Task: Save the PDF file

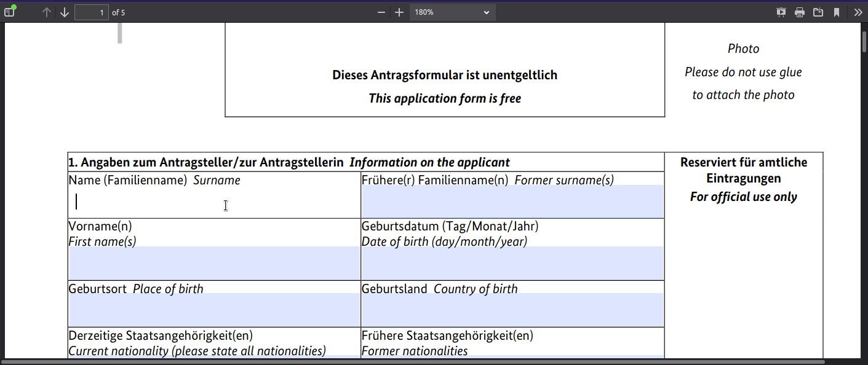Action: (818, 12)
